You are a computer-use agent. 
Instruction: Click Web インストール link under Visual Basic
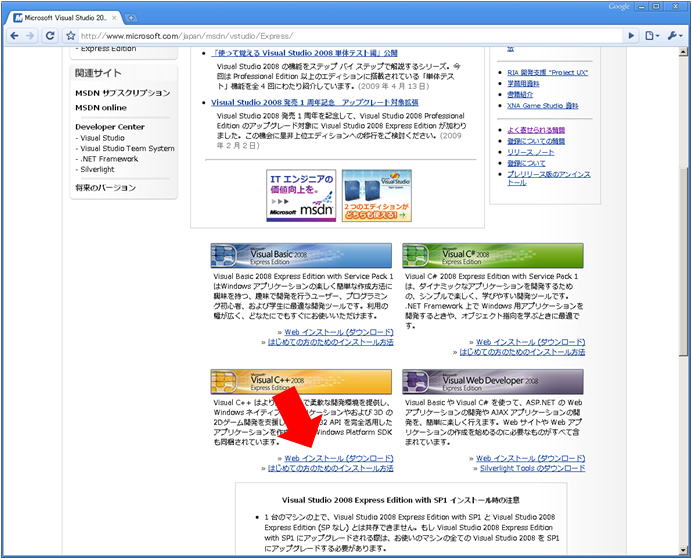pyautogui.click(x=338, y=332)
